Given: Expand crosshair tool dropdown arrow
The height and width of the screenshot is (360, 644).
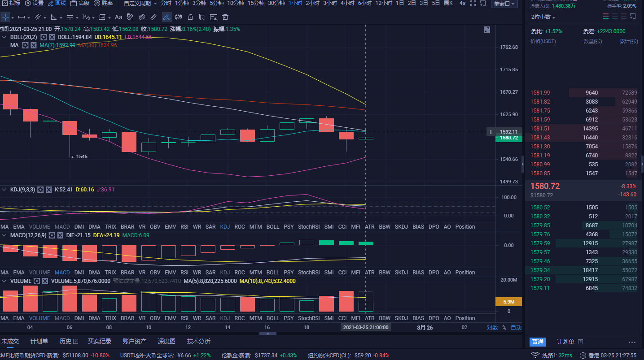Looking at the screenshot, I should tap(13, 17).
